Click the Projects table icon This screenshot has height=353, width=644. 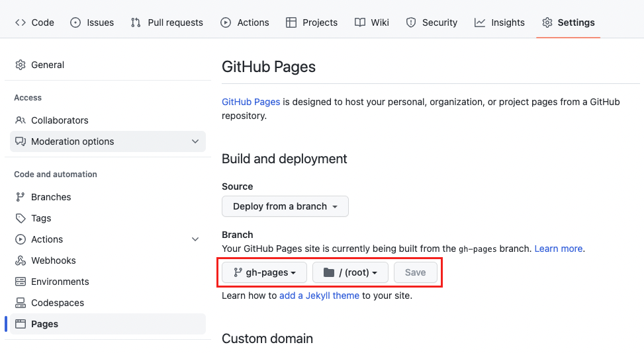[x=291, y=22]
